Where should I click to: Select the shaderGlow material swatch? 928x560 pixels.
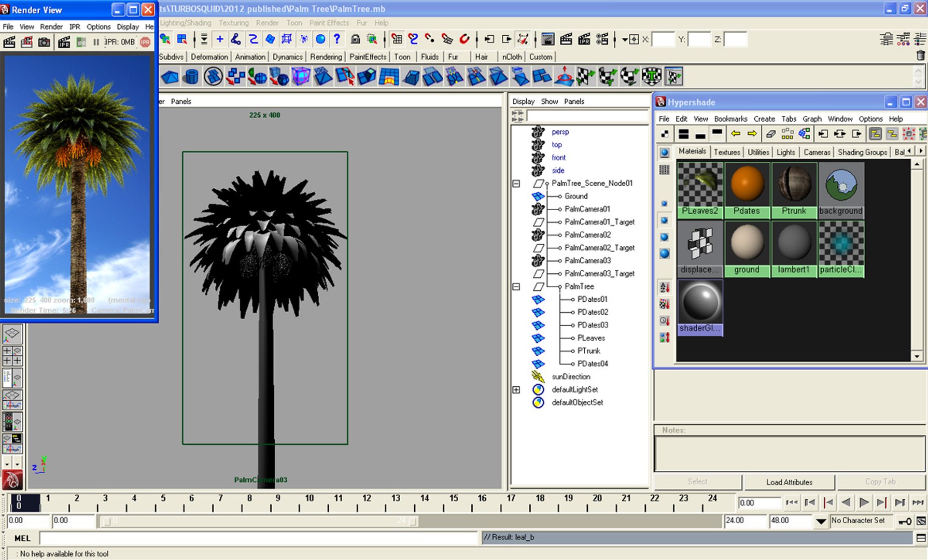[700, 307]
